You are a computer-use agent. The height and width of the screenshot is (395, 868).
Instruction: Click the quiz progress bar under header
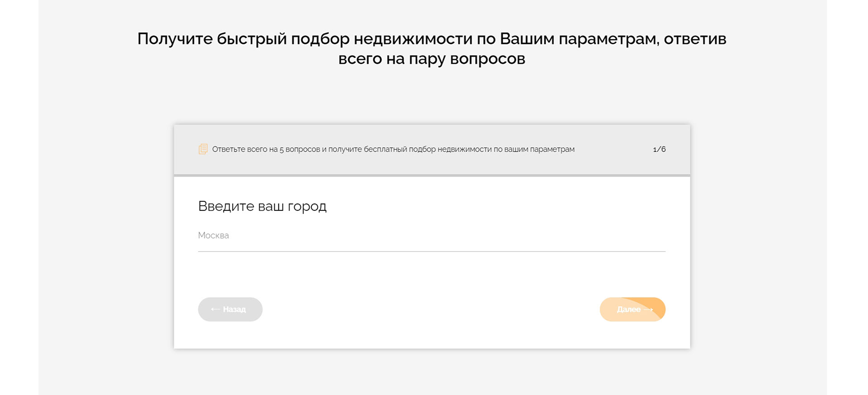pyautogui.click(x=432, y=176)
